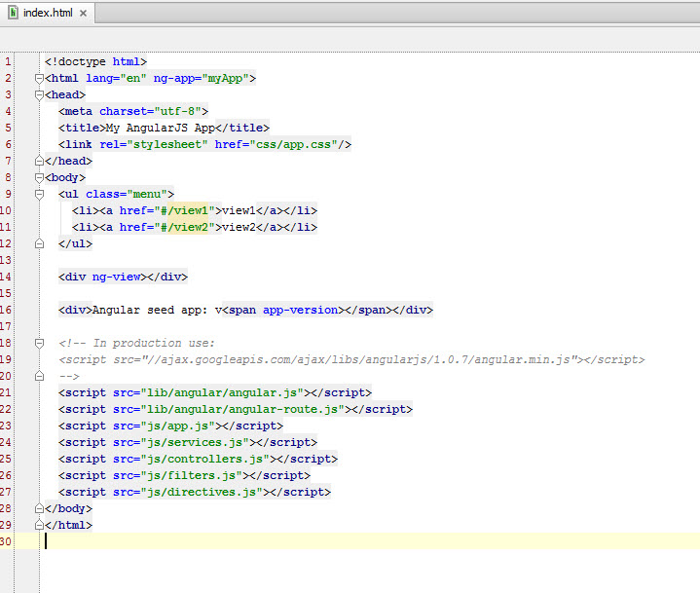
Task: Click the In production use comment text
Action: 154,343
